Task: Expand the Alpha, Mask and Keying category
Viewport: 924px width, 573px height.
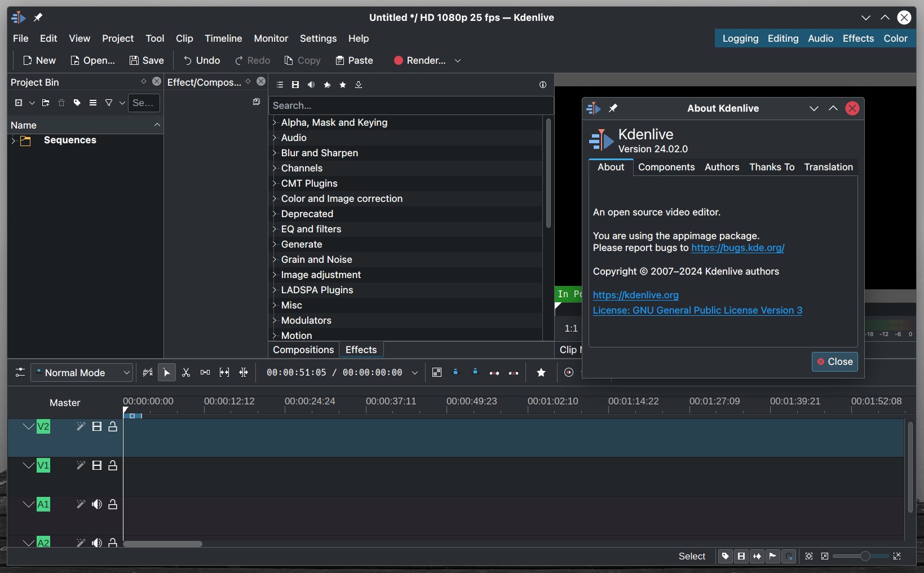Action: coord(275,122)
